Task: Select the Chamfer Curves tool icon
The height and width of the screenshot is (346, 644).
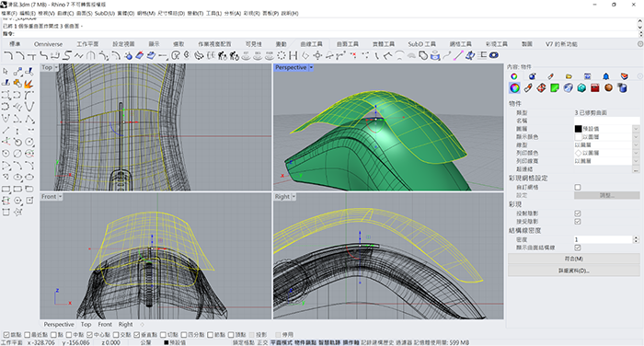Action: coord(19,55)
